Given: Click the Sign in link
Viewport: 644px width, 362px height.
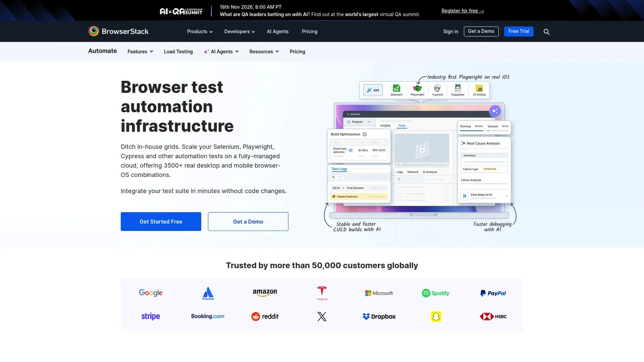Looking at the screenshot, I should pyautogui.click(x=450, y=31).
